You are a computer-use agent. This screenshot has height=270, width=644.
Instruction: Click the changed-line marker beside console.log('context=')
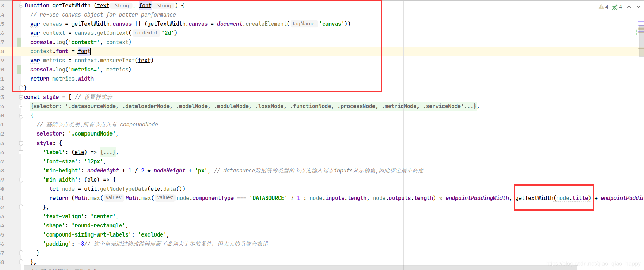19,42
